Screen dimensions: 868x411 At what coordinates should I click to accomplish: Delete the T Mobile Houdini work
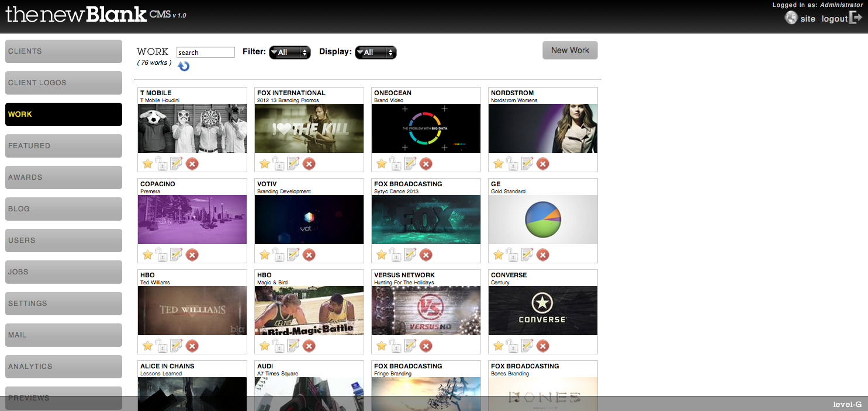(192, 163)
